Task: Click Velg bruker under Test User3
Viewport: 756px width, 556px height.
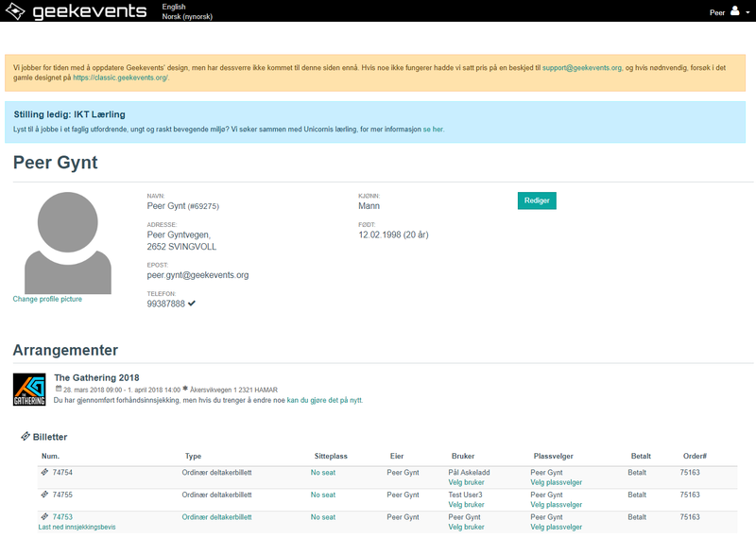Action: click(466, 504)
